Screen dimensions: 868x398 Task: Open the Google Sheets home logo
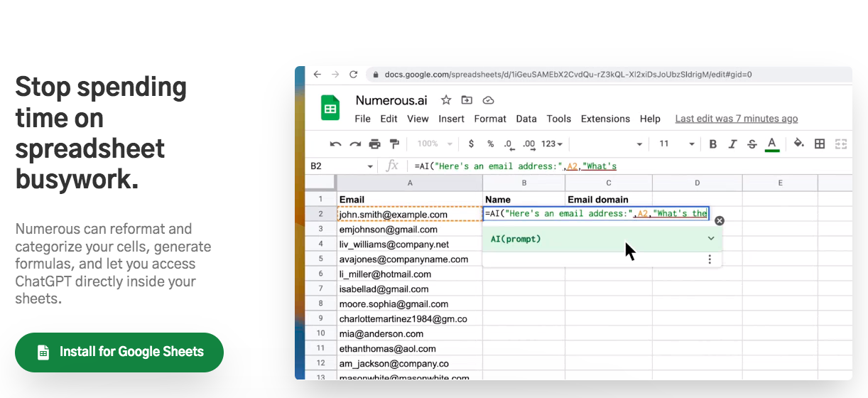(x=330, y=109)
